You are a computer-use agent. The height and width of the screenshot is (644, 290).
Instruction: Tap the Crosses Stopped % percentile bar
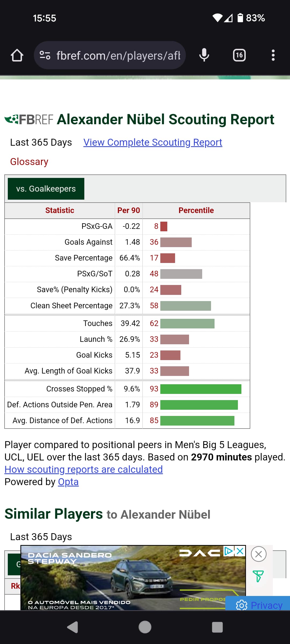[x=201, y=389]
